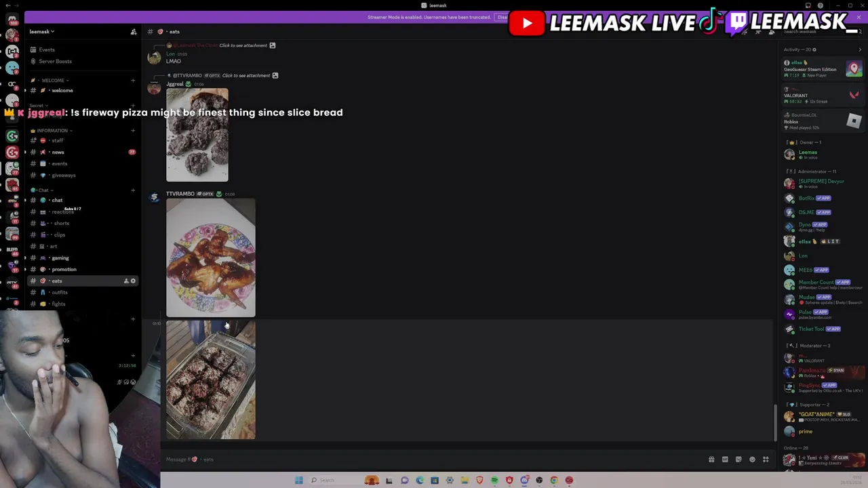Open GeoGuessr Steam Edition activity card
Viewport: 868px width, 488px height.
[x=823, y=68]
